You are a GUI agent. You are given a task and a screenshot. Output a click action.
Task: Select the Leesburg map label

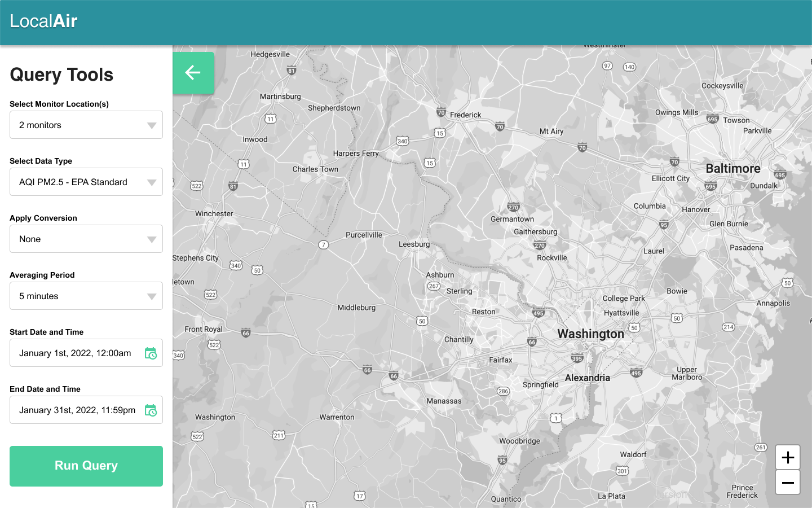click(x=414, y=244)
